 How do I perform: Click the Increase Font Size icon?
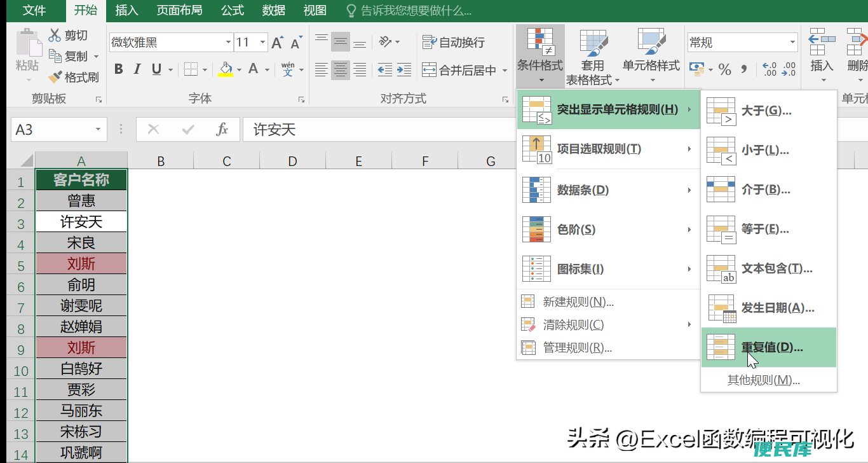(x=277, y=43)
